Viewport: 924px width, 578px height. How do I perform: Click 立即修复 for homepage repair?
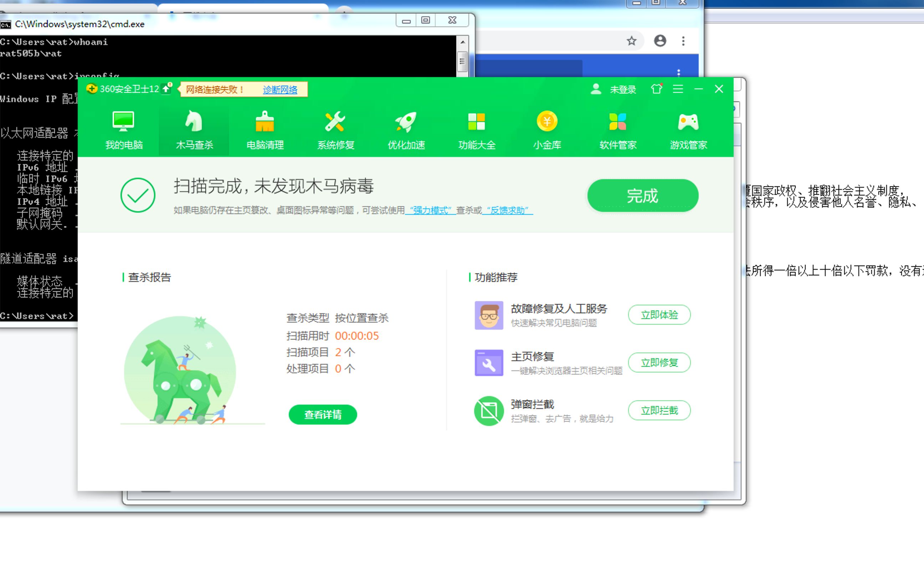click(x=659, y=362)
